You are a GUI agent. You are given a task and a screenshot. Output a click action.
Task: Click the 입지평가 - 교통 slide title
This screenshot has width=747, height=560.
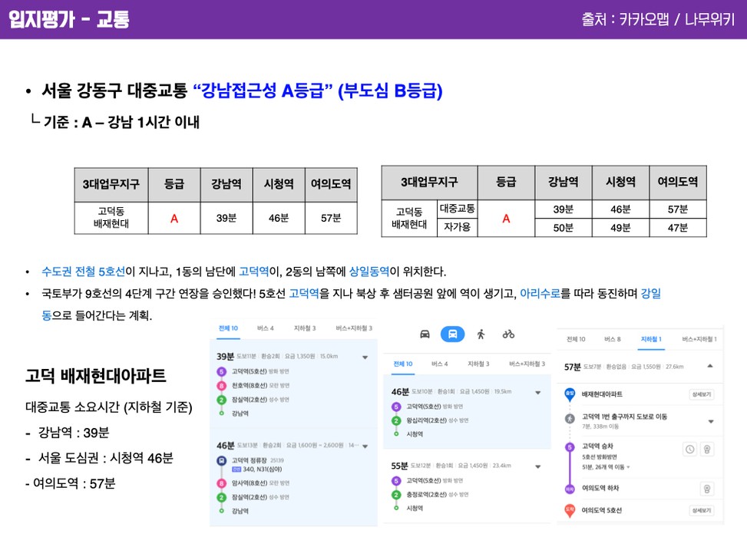69,19
